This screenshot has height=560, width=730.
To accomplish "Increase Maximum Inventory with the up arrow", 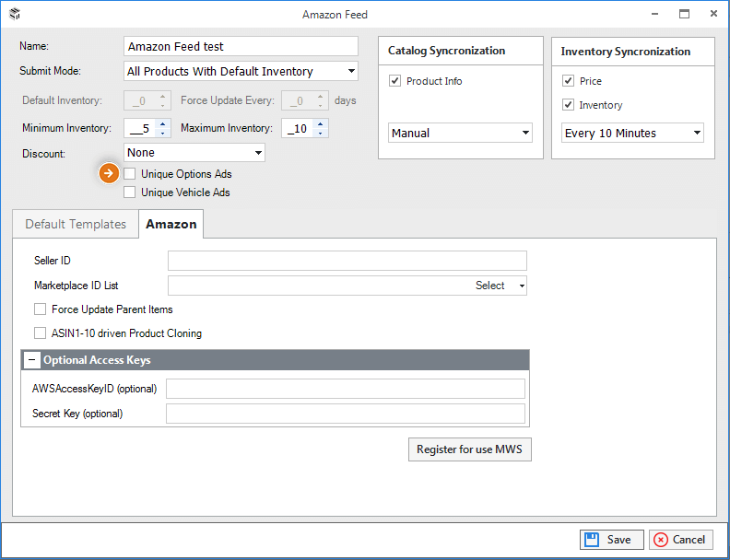I will (x=321, y=123).
